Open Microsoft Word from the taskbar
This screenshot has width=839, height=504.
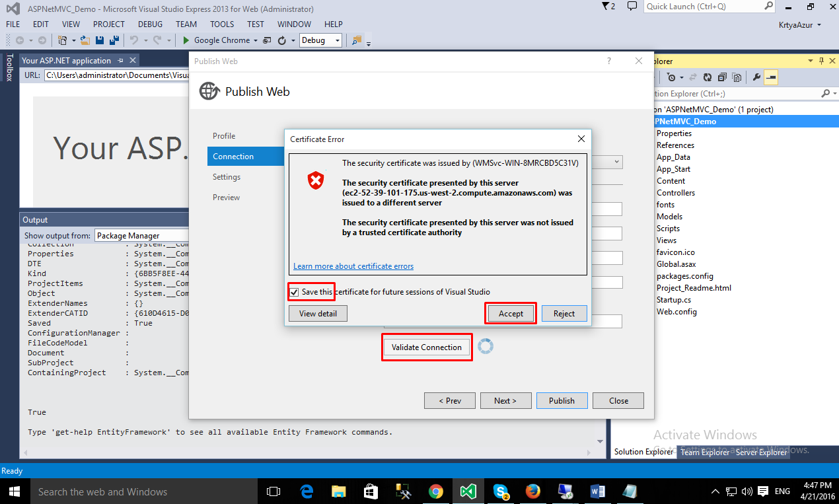[597, 491]
